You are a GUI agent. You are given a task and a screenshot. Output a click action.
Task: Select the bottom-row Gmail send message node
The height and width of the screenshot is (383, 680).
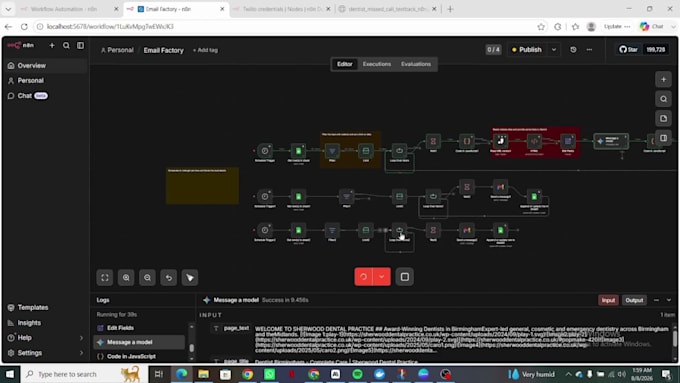tap(467, 230)
